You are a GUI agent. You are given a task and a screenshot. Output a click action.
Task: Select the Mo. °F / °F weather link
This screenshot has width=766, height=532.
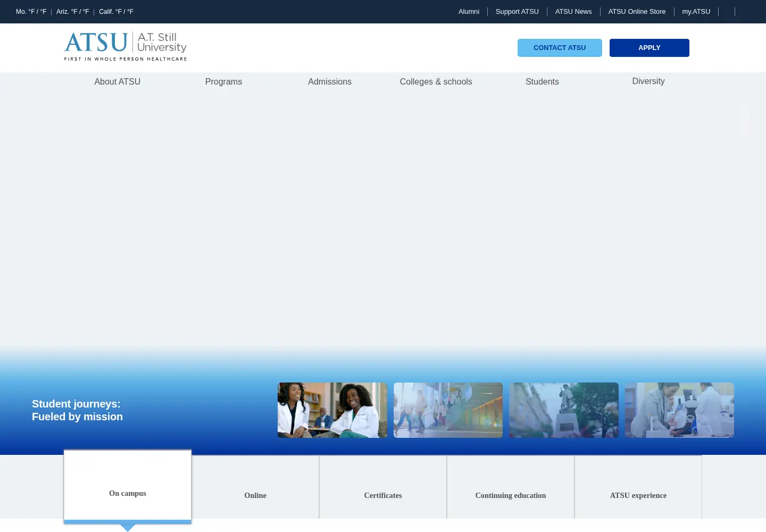click(x=31, y=12)
